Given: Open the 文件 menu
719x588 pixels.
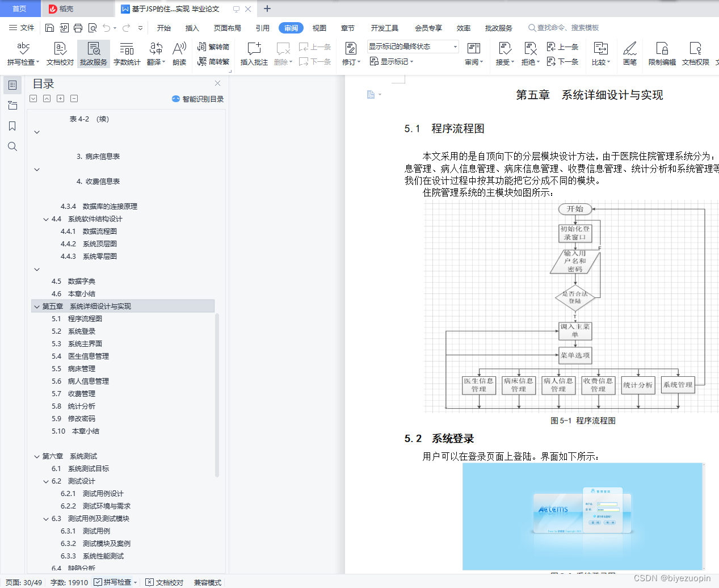Looking at the screenshot, I should tap(22, 28).
